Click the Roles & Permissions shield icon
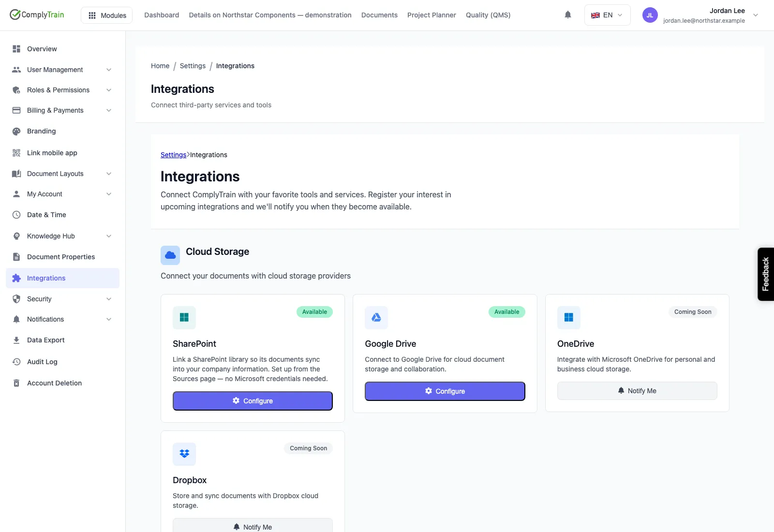Screen dimensions: 774x532 pyautogui.click(x=16, y=90)
